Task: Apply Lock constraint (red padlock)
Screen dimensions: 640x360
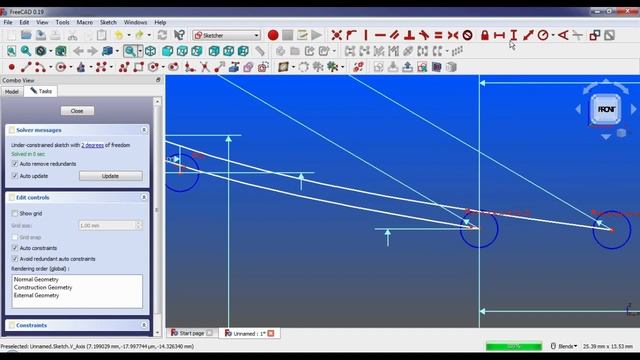Action: tap(484, 35)
